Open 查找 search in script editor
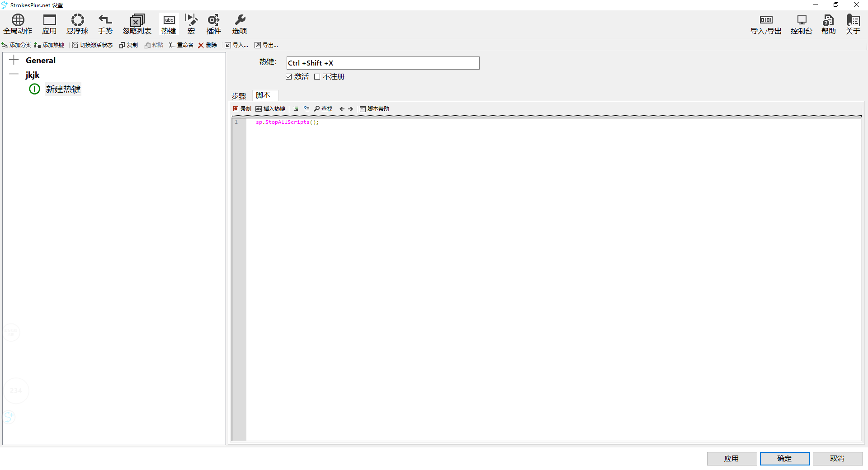This screenshot has height=470, width=868. 323,109
